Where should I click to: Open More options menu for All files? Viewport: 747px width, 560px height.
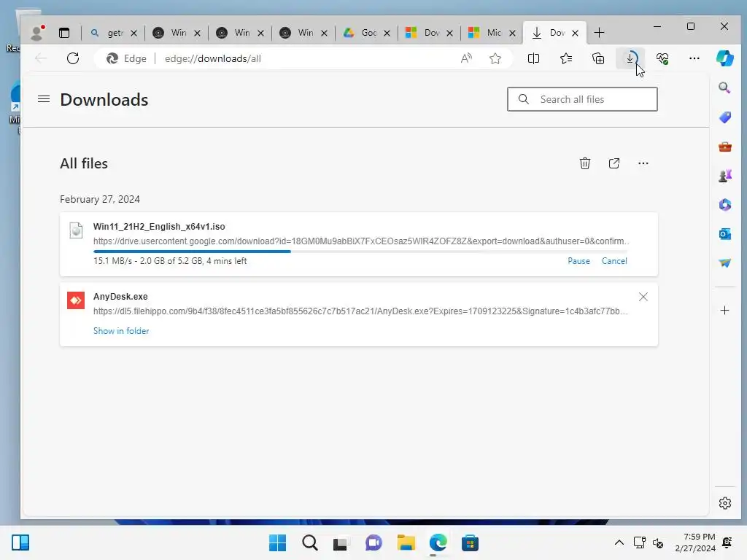point(643,163)
